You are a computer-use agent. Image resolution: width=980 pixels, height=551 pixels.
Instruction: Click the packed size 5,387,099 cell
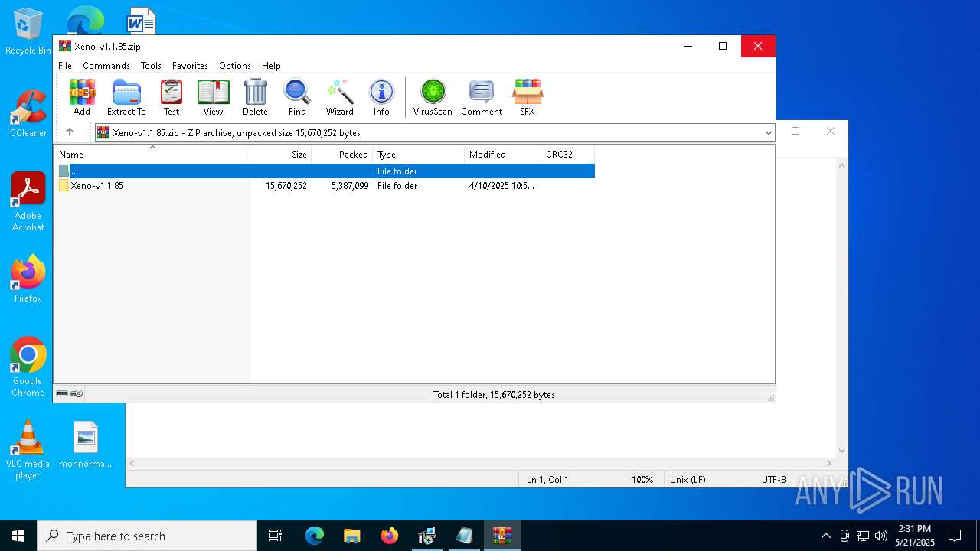click(350, 186)
